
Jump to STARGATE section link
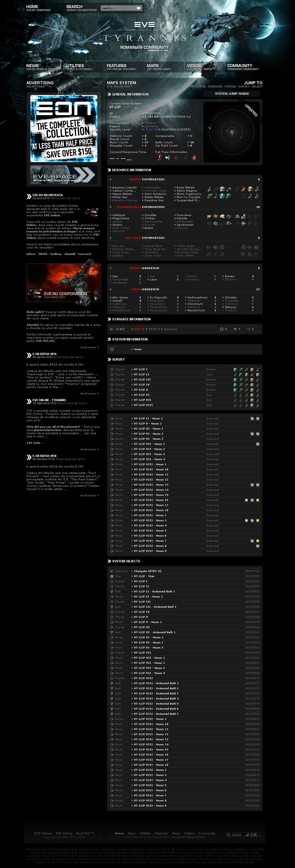click(215, 87)
